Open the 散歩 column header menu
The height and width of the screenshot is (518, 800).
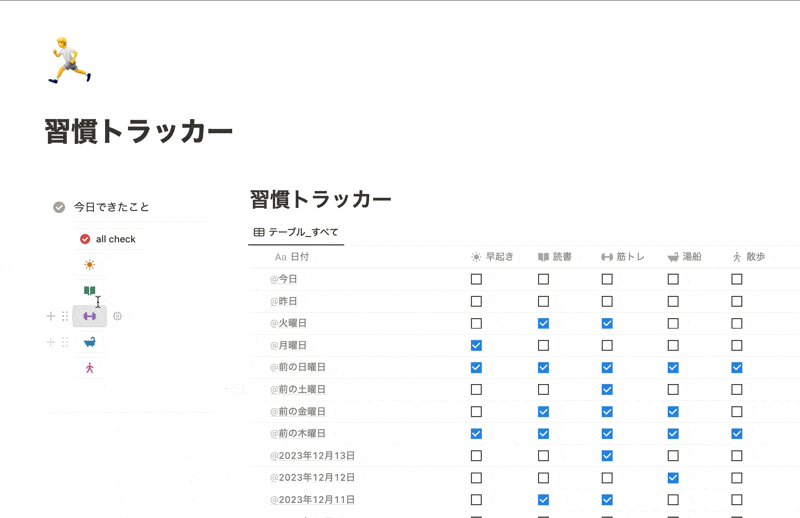tap(749, 257)
